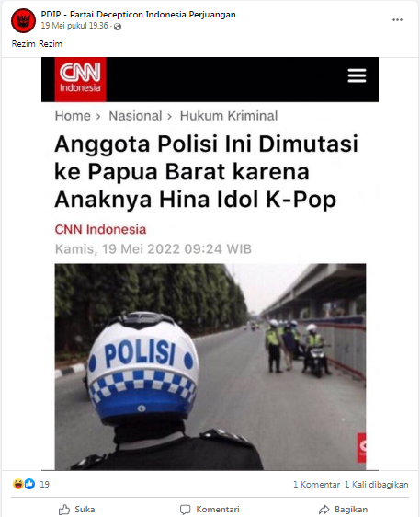
Task: Open the three-dot post options menu
Action: [397, 20]
